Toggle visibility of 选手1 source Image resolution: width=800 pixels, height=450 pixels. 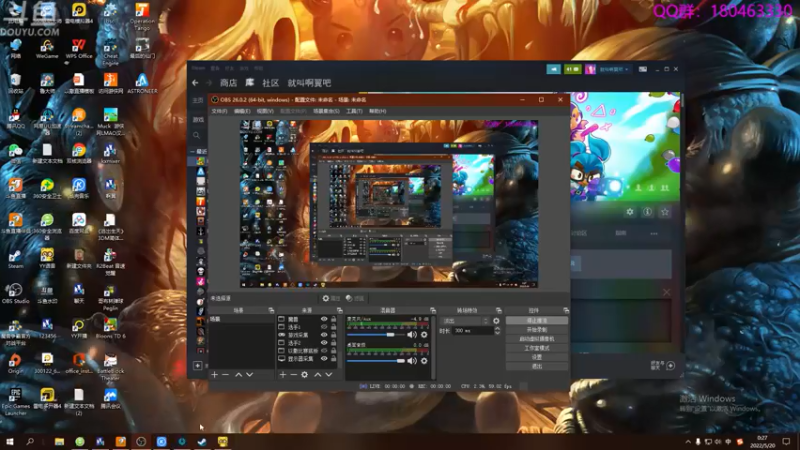323,327
